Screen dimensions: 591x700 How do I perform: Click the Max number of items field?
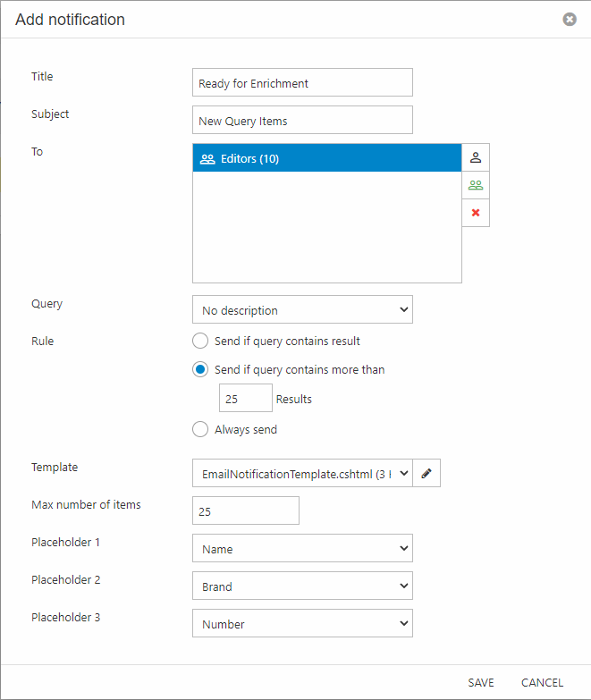point(245,510)
